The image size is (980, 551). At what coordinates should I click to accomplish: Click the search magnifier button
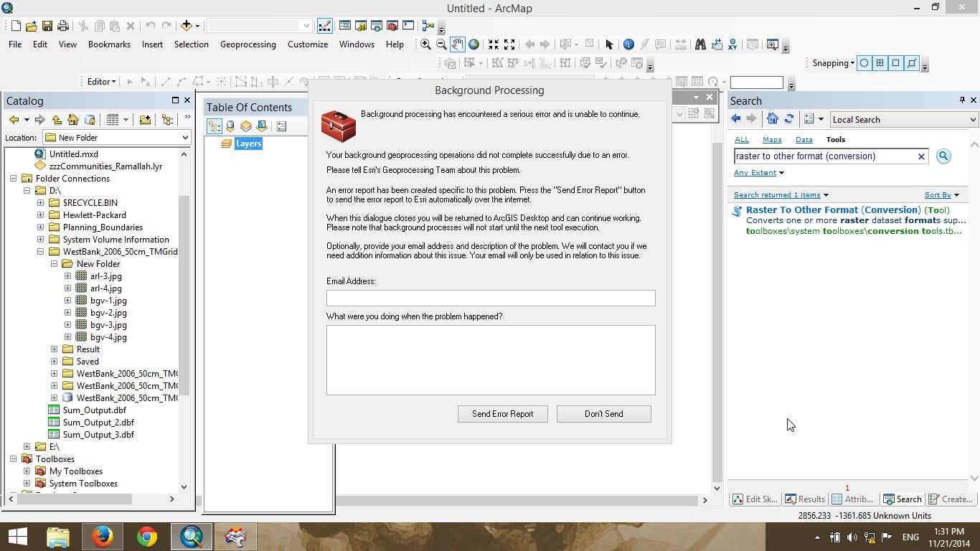click(943, 156)
